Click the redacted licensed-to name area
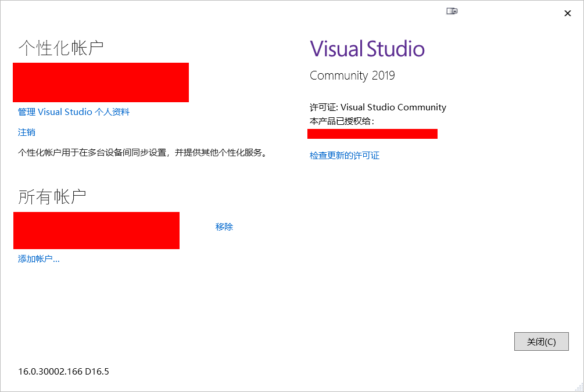584x392 pixels. tap(372, 133)
